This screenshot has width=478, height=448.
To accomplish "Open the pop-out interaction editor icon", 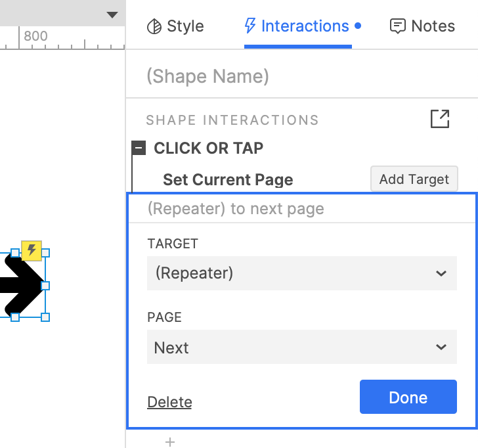I will pyautogui.click(x=440, y=119).
